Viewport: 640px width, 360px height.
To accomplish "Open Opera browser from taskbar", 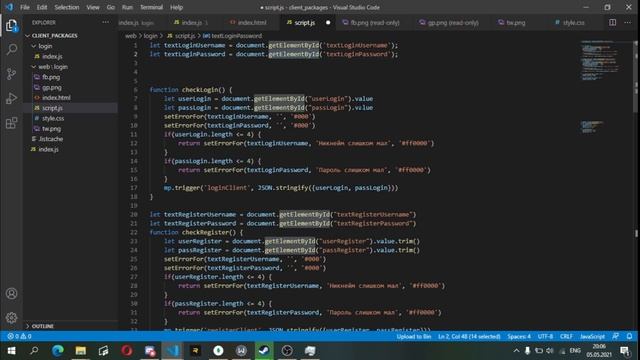I will pos(127,351).
